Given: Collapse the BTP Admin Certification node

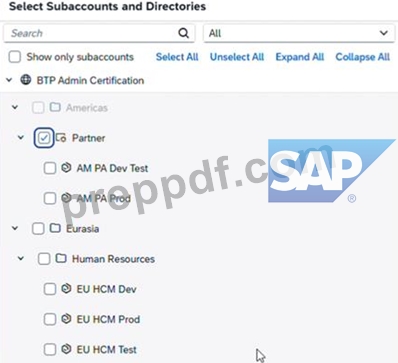Looking at the screenshot, I should tap(9, 80).
